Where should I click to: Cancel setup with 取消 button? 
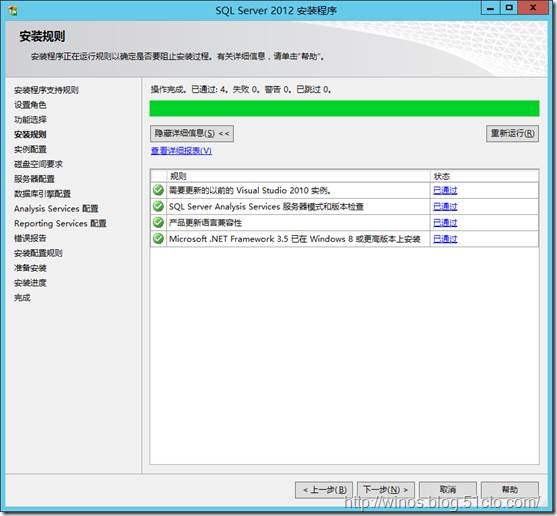448,490
